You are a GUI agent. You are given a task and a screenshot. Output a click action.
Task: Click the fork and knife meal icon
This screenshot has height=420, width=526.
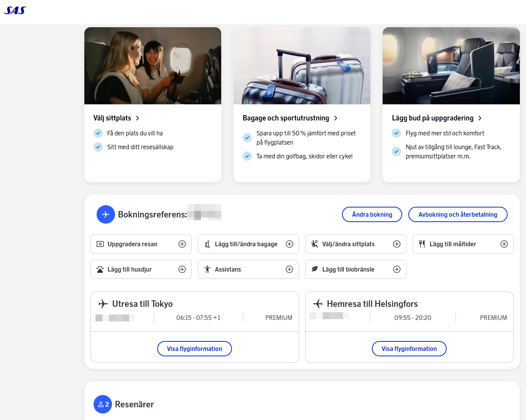(422, 244)
